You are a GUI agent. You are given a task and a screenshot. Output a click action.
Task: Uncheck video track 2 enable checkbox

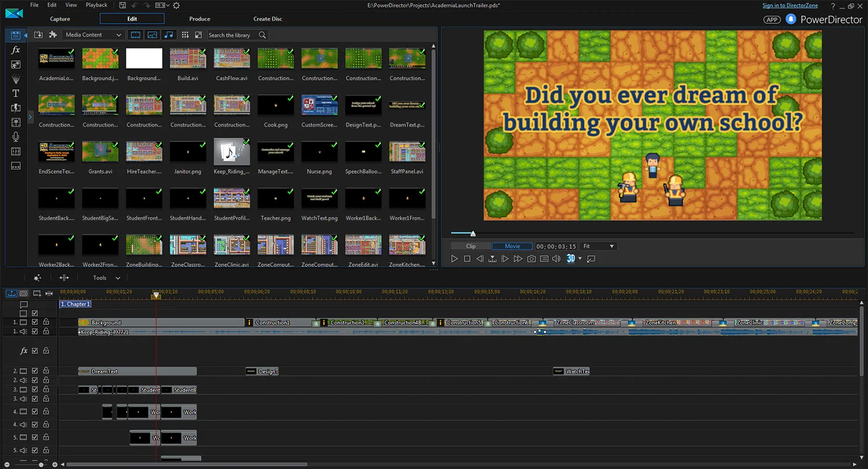(x=35, y=371)
